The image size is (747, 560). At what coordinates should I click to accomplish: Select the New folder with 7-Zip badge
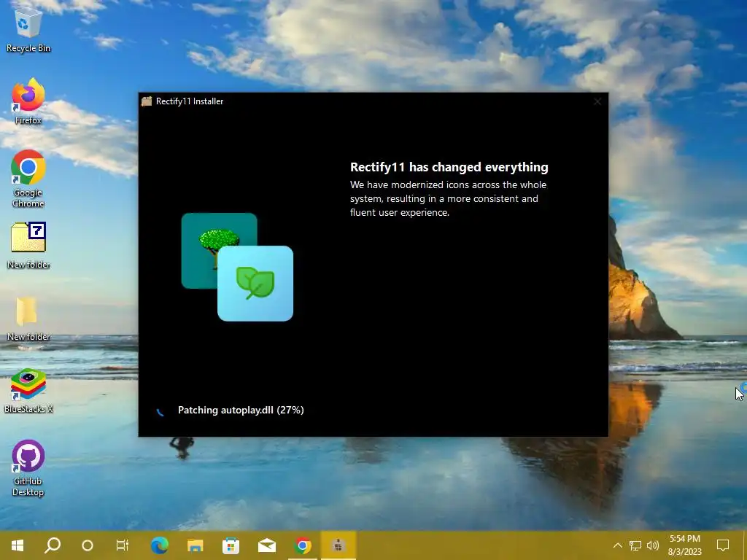pyautogui.click(x=28, y=245)
